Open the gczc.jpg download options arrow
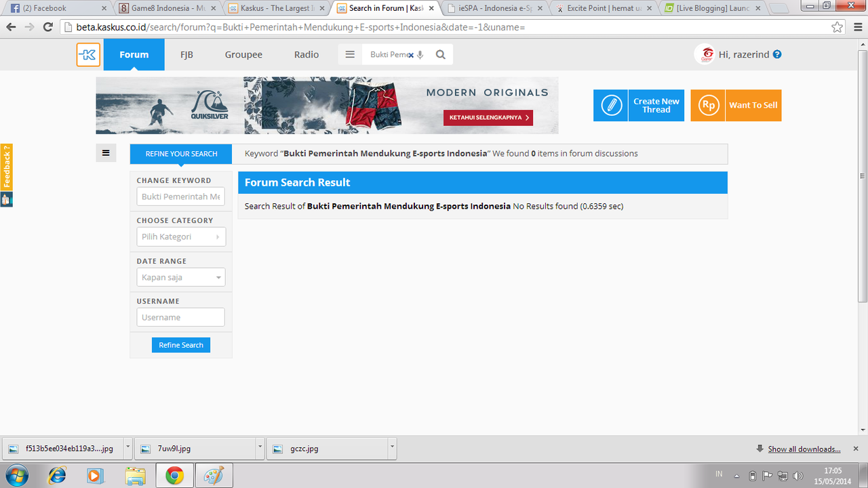 (392, 448)
